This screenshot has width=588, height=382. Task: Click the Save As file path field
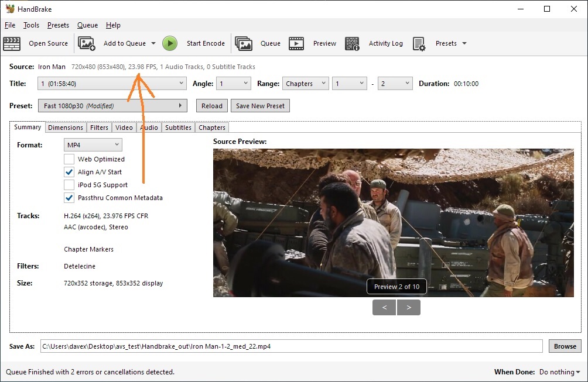(292, 346)
